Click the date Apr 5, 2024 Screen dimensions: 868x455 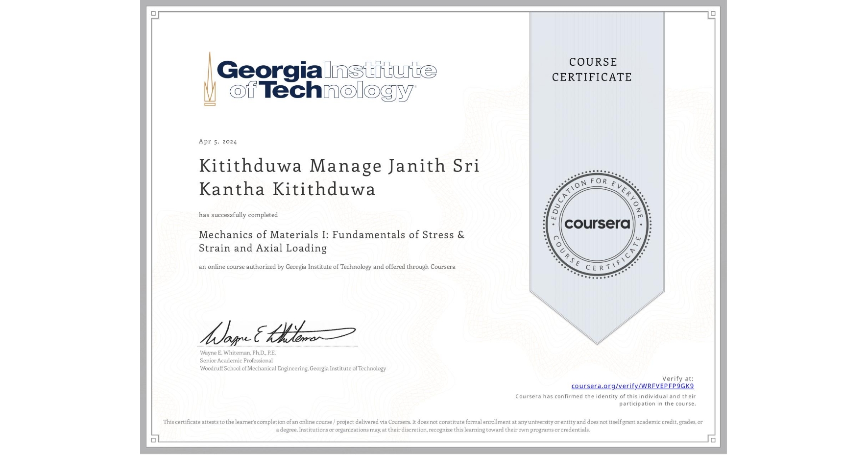click(217, 141)
